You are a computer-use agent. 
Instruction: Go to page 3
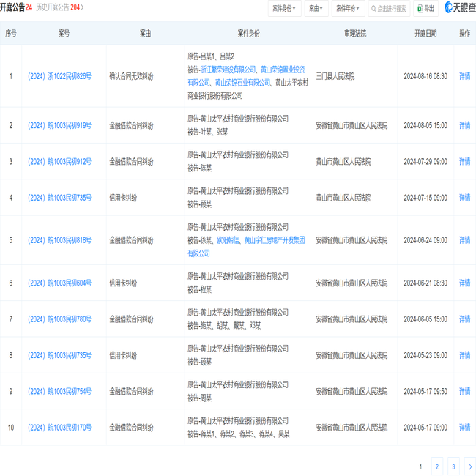click(x=453, y=466)
